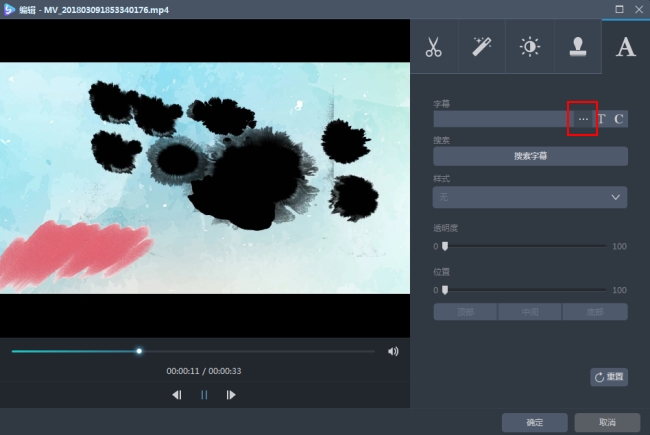This screenshot has height=435, width=650.
Task: Switch to the magic wand effects tab
Action: [481, 47]
